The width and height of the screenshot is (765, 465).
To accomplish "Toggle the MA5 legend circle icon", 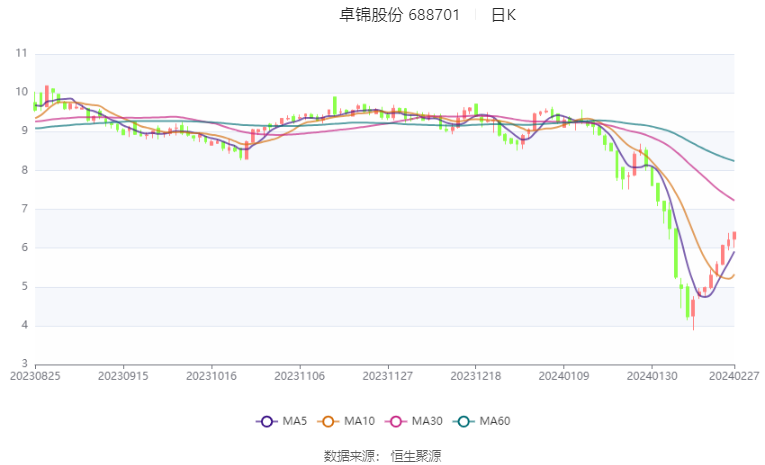I will [x=266, y=422].
